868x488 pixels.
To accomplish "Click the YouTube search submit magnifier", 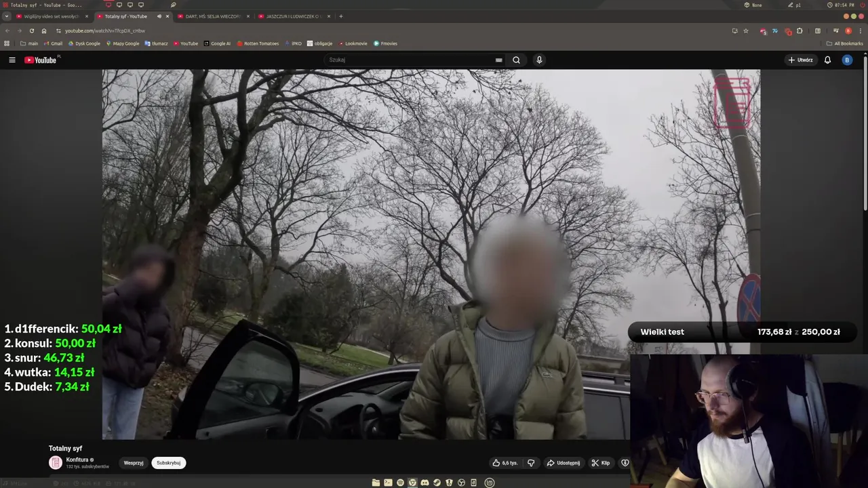I will [x=516, y=60].
